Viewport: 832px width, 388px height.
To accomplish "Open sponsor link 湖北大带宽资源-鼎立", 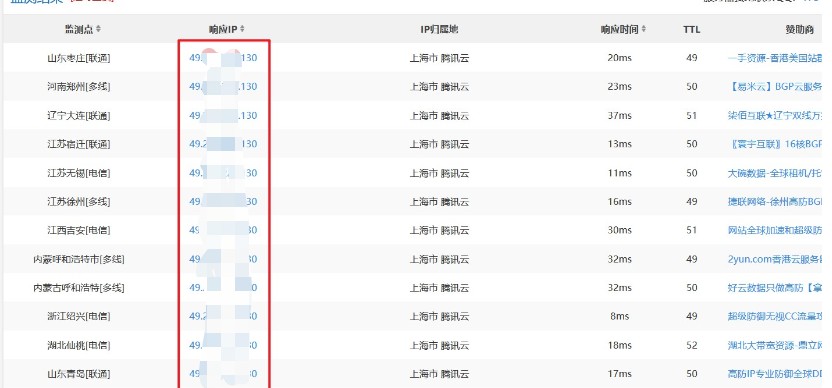I will click(775, 345).
